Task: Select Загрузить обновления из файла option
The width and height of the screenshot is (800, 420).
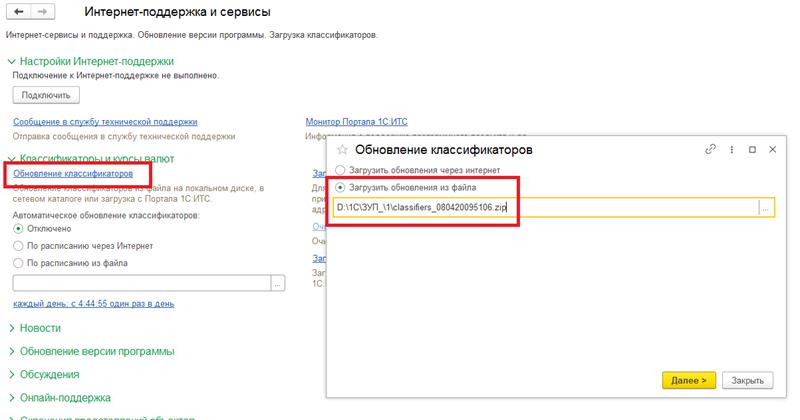Action: [x=342, y=187]
